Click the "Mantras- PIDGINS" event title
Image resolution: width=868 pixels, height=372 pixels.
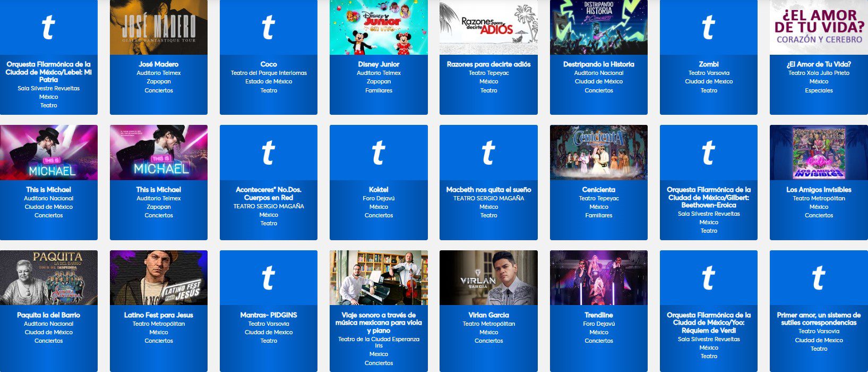tap(269, 315)
